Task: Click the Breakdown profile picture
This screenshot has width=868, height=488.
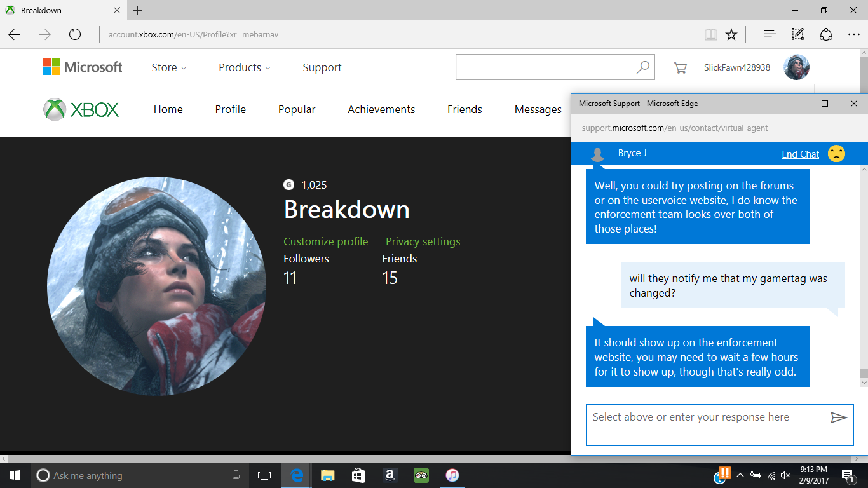Action: point(156,286)
